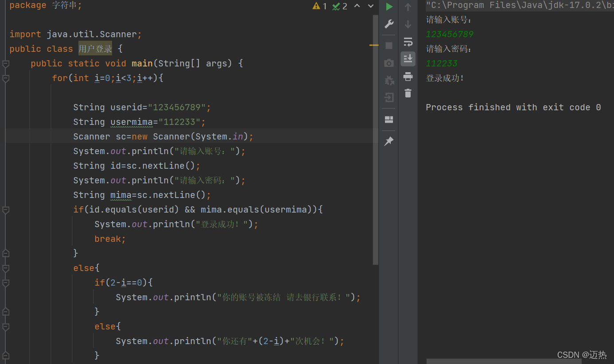Click the grey Stop square icon
Image resolution: width=614 pixels, height=364 pixels.
pos(389,46)
